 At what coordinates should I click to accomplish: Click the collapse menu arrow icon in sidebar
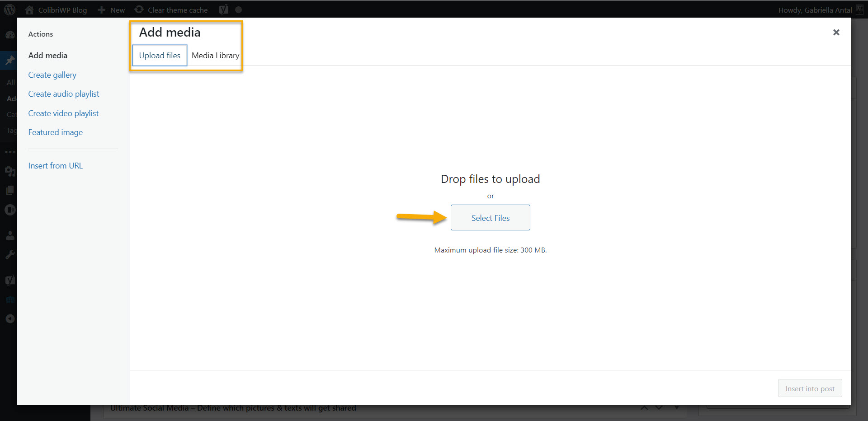tap(9, 319)
